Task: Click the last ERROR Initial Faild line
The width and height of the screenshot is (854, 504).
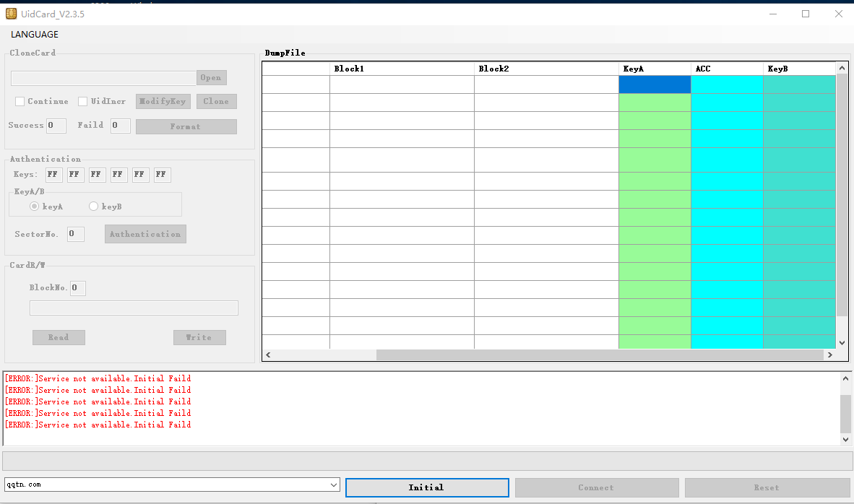Action: click(98, 425)
